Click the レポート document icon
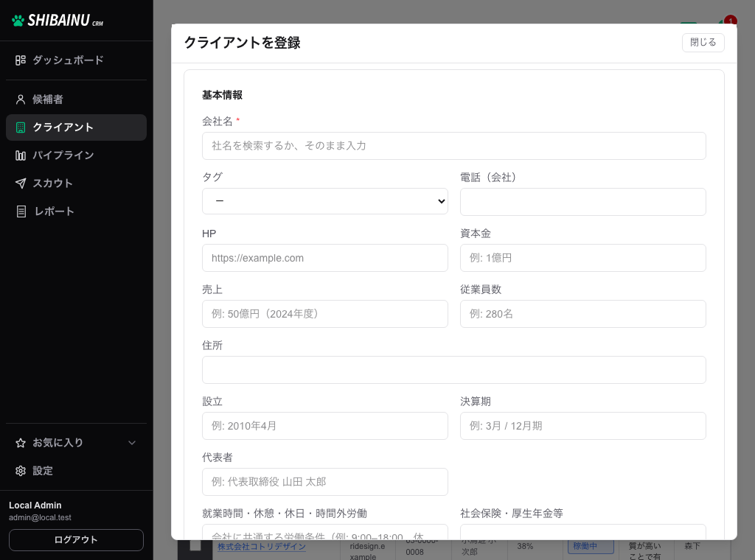The width and height of the screenshot is (755, 560). click(x=21, y=211)
